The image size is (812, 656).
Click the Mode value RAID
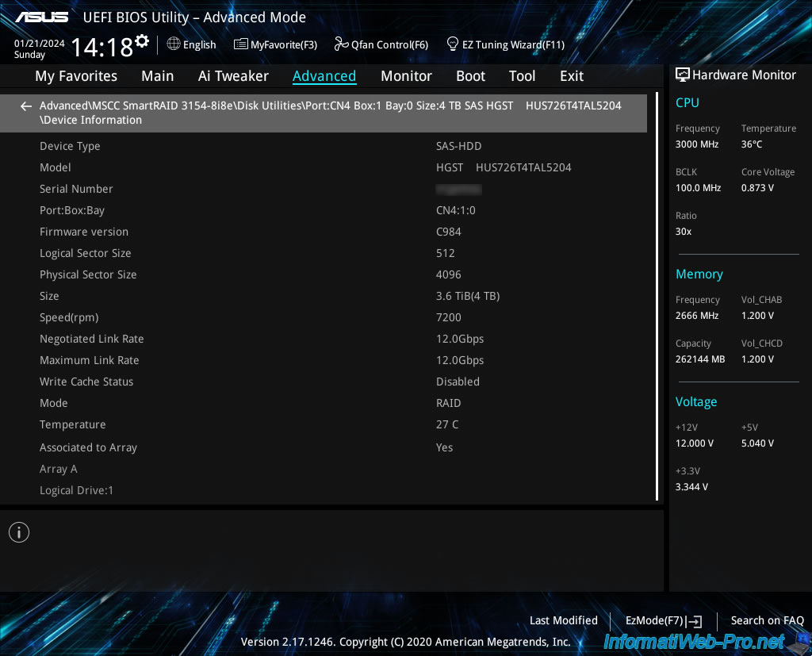449,403
